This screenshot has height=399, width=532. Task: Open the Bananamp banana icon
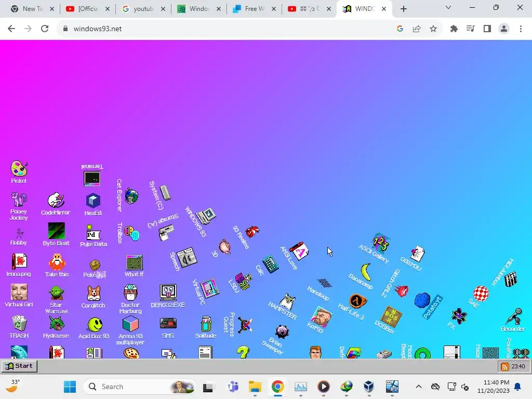coord(366,271)
